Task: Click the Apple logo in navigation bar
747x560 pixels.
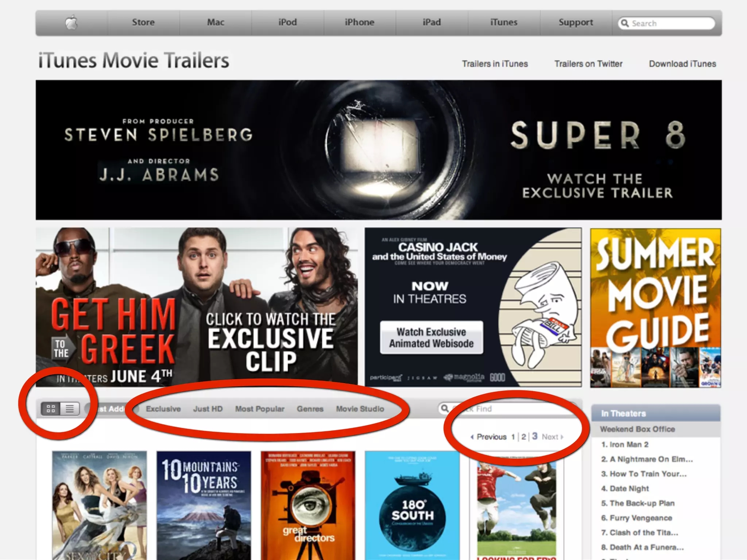Action: pos(71,23)
